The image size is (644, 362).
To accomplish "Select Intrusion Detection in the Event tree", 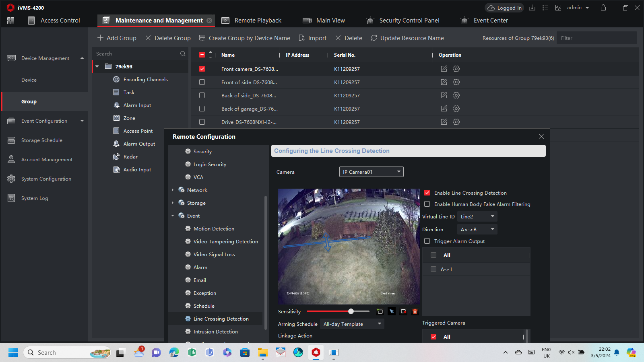I will [x=215, y=332].
